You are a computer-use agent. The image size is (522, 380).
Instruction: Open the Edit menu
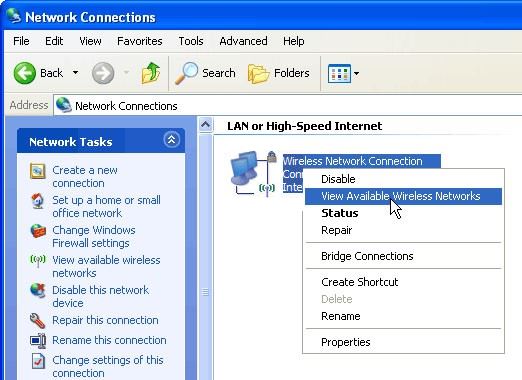pyautogui.click(x=54, y=41)
